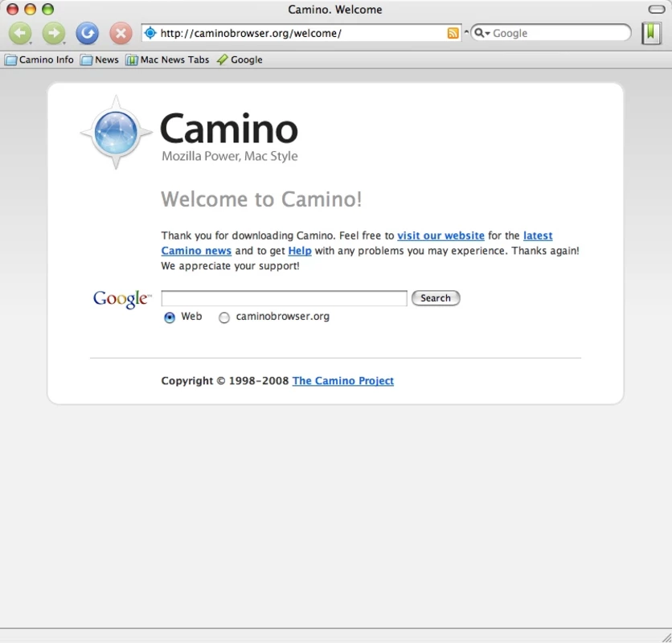Open the Bookmarks manager toolbar icon
The image size is (672, 643).
click(650, 33)
